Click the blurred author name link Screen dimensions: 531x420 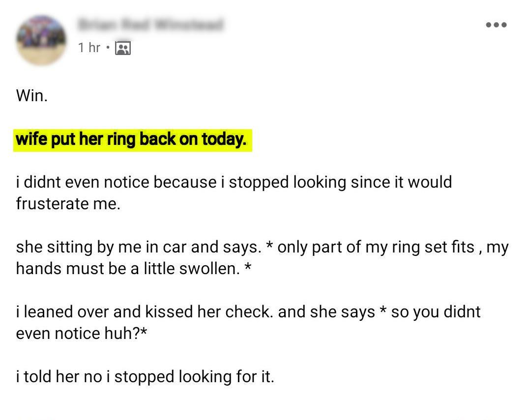click(150, 25)
